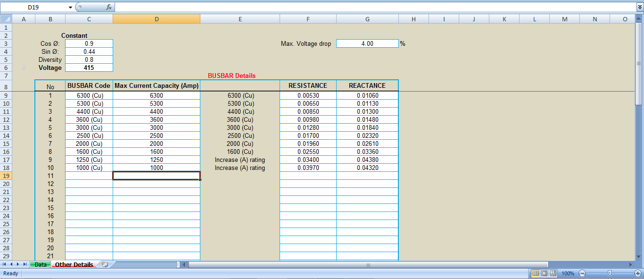Click reactance value 0.02610
This screenshot has width=644, height=279.
pyautogui.click(x=367, y=144)
